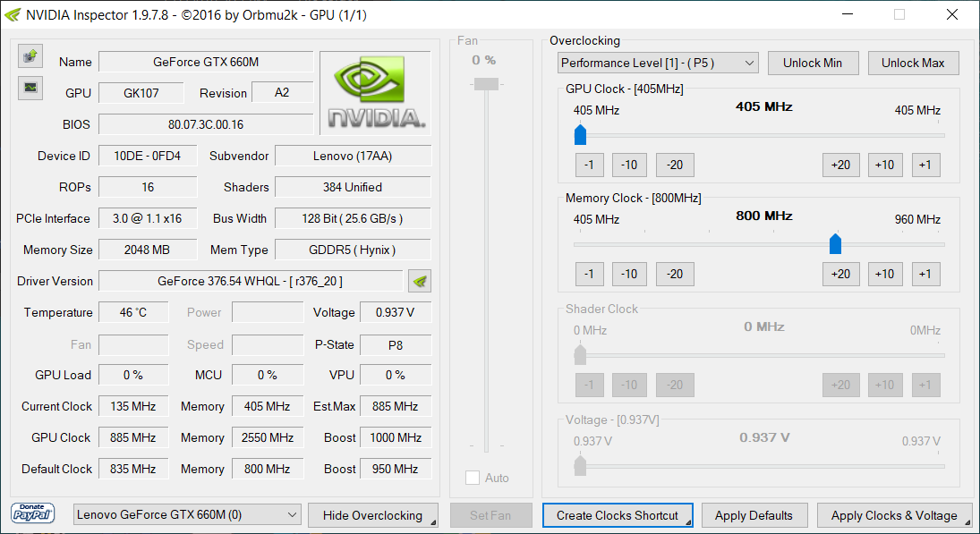The height and width of the screenshot is (534, 980).
Task: Click the GPU Load value 0 %
Action: click(133, 375)
